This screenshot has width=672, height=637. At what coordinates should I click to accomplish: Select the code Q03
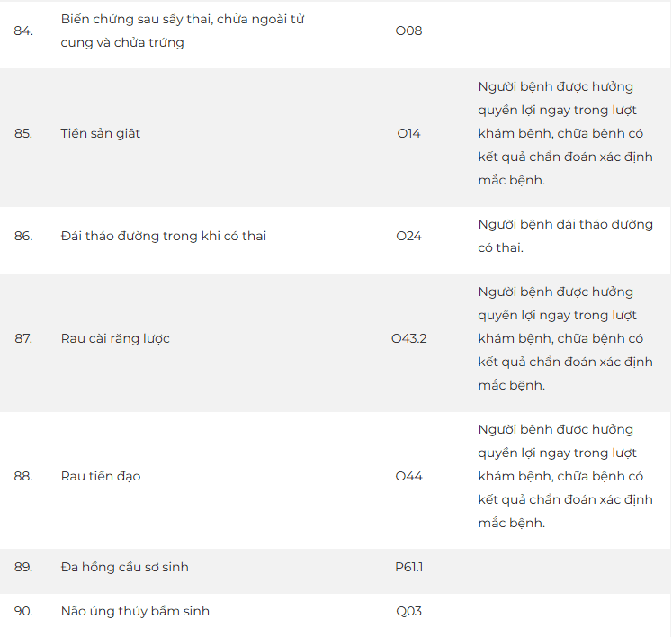[x=408, y=611]
